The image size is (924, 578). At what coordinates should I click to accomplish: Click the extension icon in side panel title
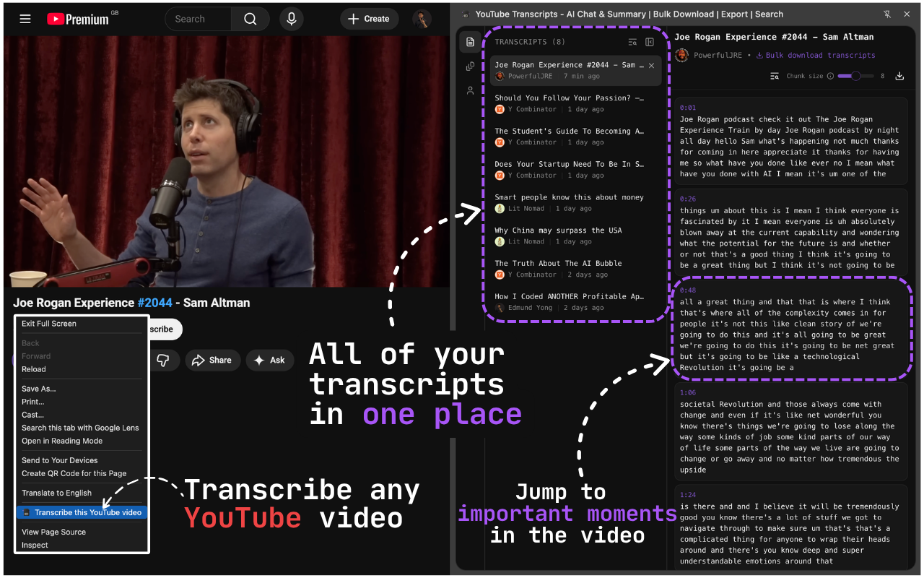tap(466, 14)
